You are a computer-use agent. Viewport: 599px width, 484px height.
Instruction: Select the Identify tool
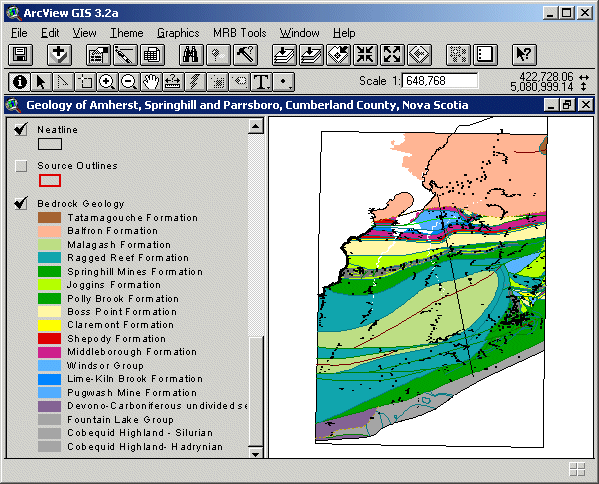coord(19,82)
